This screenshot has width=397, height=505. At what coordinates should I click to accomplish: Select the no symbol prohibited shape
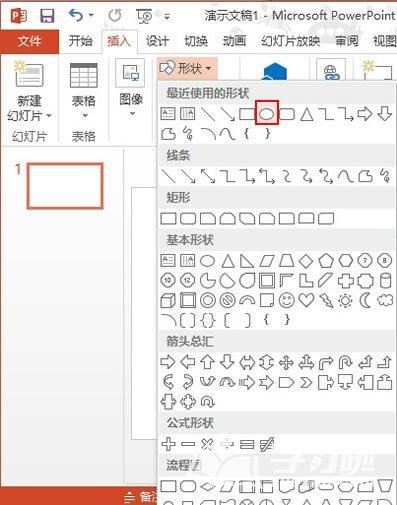click(x=227, y=301)
